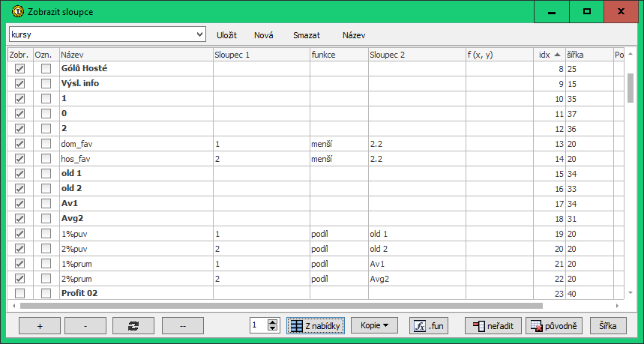
Task: Click the plus button
Action: 40,325
